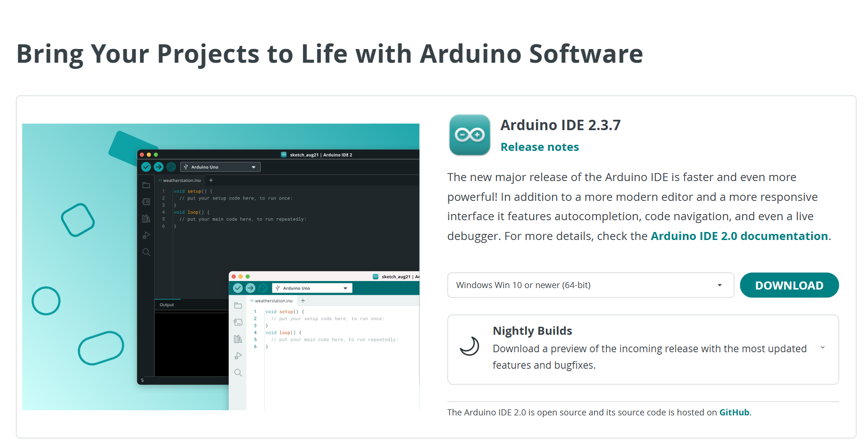Screen dimensions: 868x447
Task: Expand the Nightly Builds section chevron
Action: [822, 348]
